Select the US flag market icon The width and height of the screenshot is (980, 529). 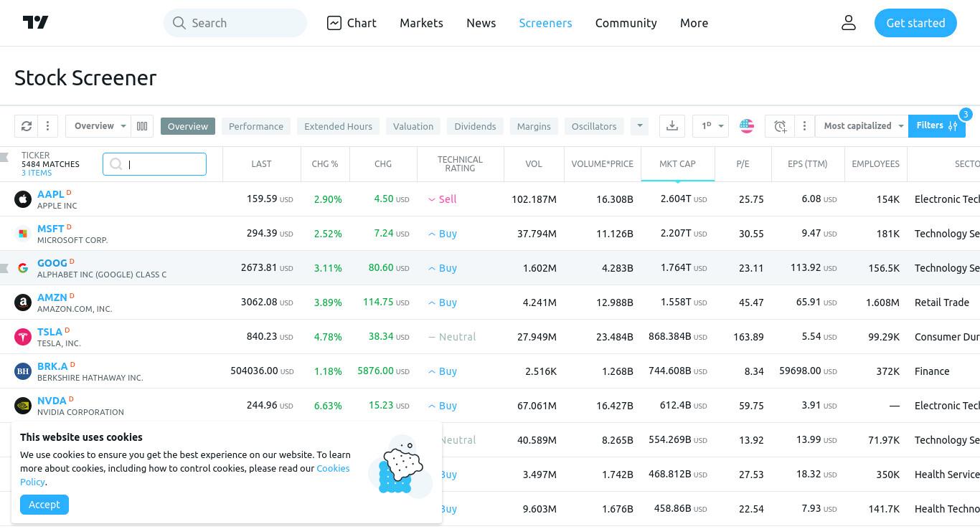coord(747,126)
